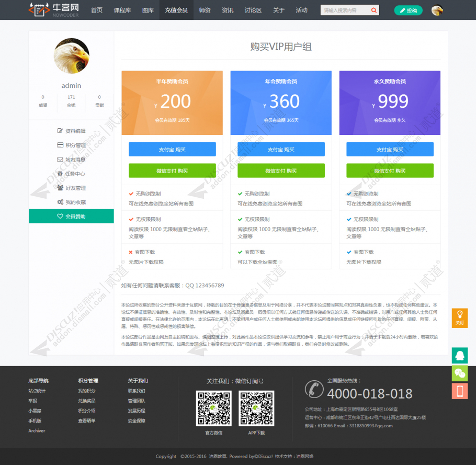
Task: Click the 资料编辑 edit icon
Action: point(60,131)
